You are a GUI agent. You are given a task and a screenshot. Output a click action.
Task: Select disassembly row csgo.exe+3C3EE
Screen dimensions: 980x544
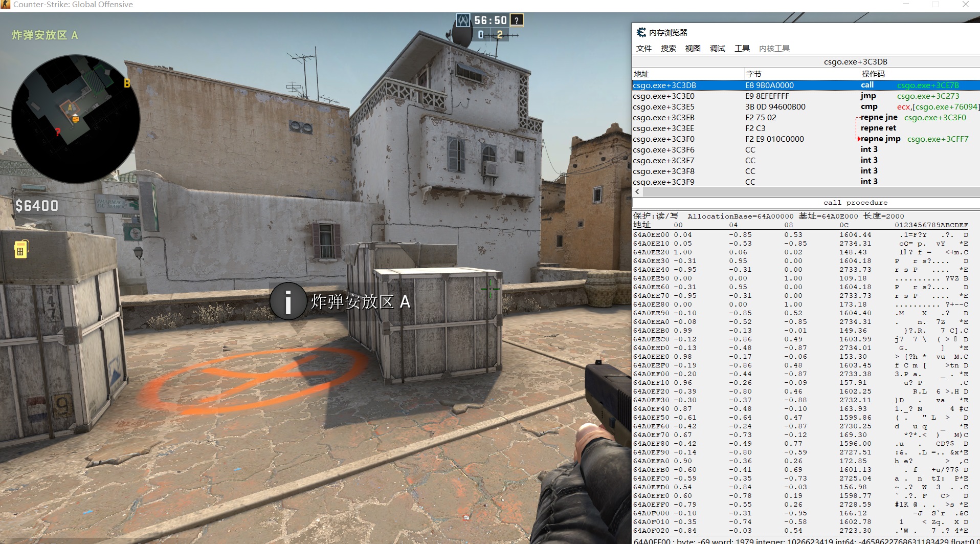pos(806,128)
